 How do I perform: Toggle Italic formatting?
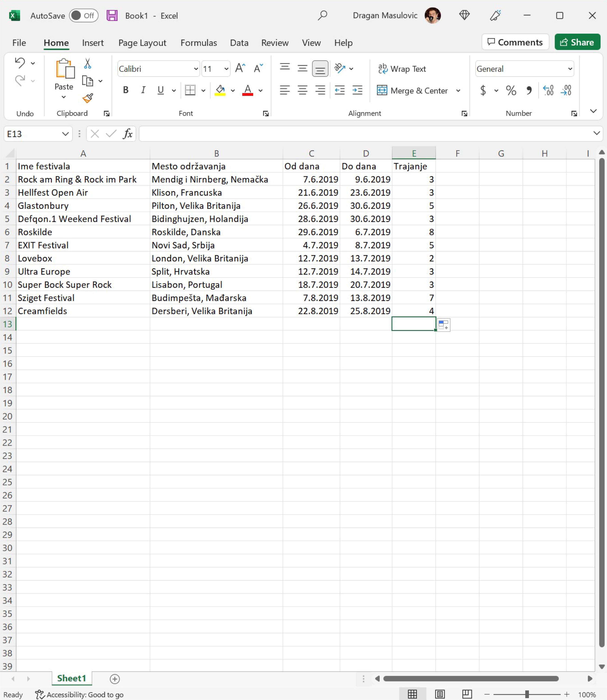(x=143, y=90)
